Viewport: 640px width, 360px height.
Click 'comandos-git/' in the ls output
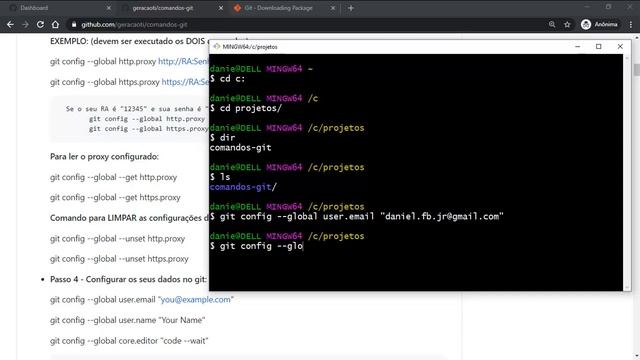coord(243,187)
